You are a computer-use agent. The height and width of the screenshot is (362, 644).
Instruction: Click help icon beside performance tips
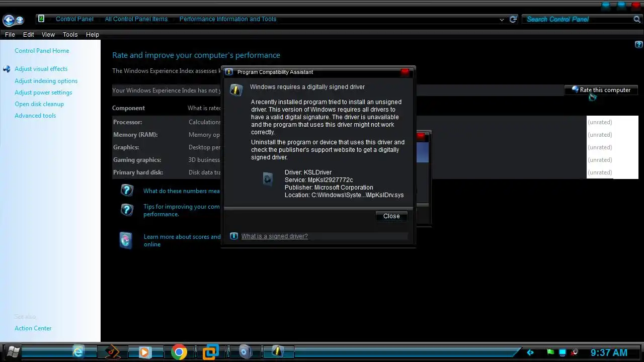[x=127, y=210]
